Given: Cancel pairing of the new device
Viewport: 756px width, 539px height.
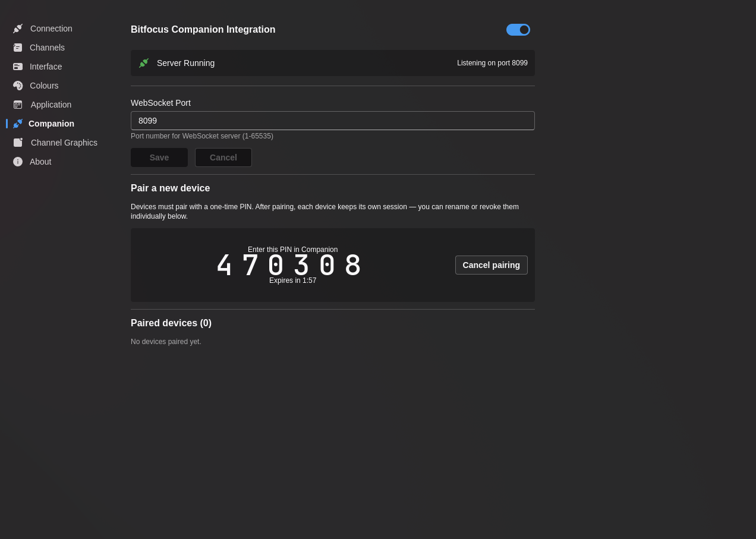Looking at the screenshot, I should [x=492, y=265].
